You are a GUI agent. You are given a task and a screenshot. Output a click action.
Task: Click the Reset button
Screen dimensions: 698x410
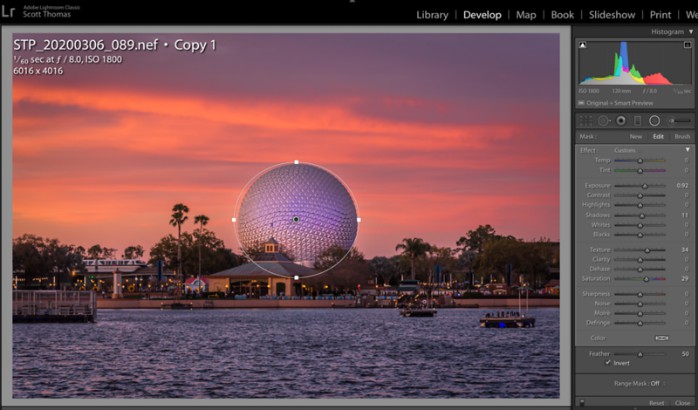pos(657,403)
